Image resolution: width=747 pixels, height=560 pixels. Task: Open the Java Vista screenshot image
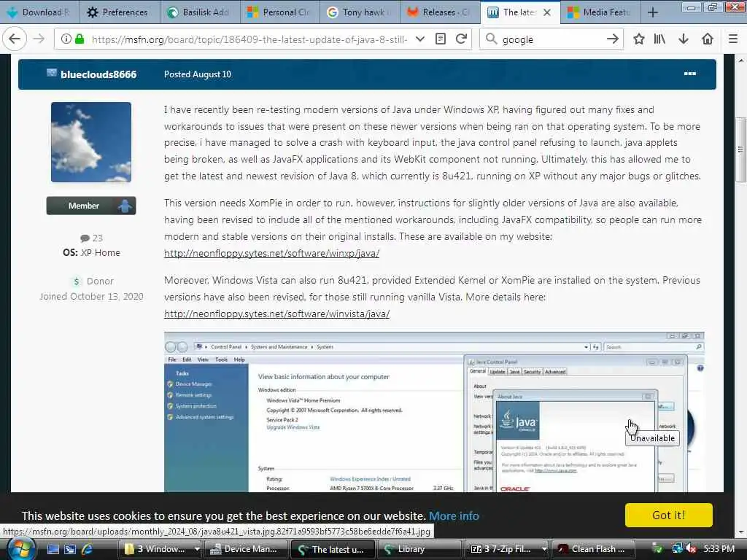[434, 412]
